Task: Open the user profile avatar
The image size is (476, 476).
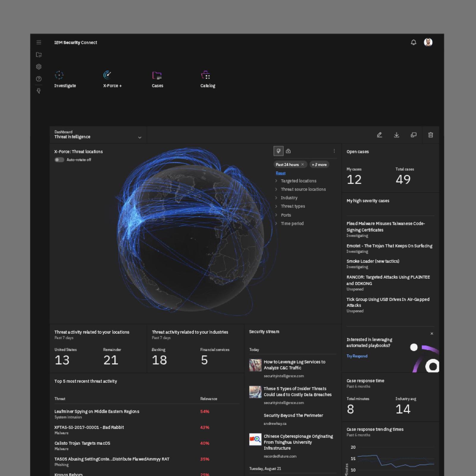Action: coord(428,42)
